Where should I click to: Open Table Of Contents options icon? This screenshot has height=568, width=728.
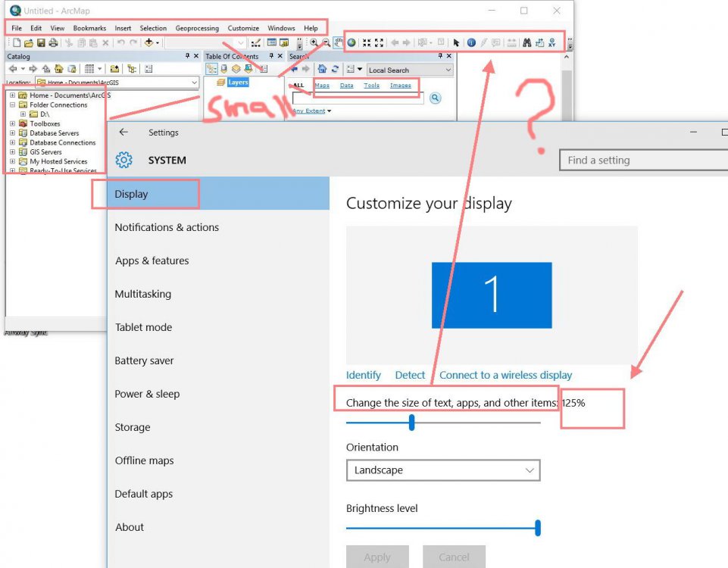(264, 69)
